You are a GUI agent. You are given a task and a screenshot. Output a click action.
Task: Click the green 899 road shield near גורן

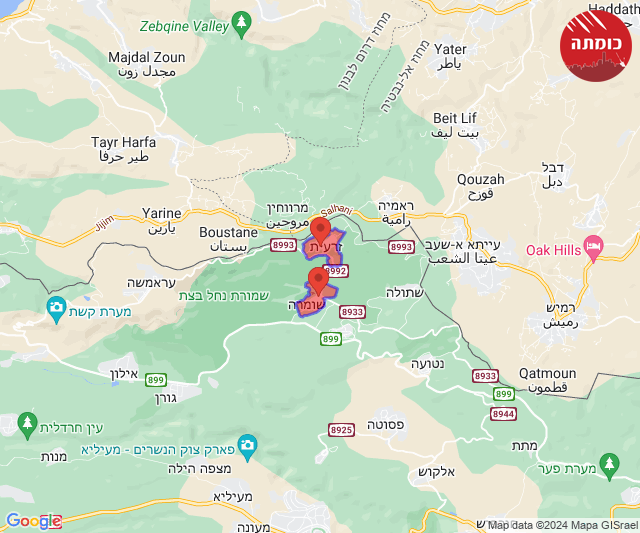[156, 380]
